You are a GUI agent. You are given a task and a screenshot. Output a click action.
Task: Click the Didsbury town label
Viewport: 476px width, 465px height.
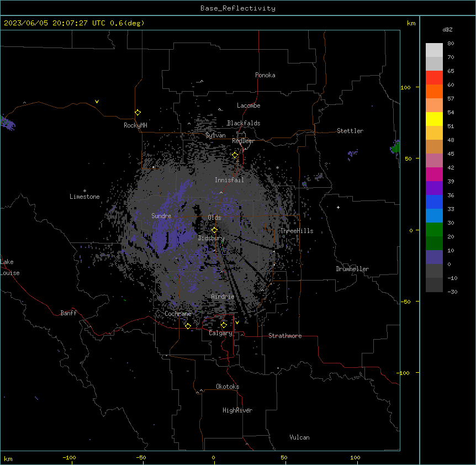coord(211,238)
